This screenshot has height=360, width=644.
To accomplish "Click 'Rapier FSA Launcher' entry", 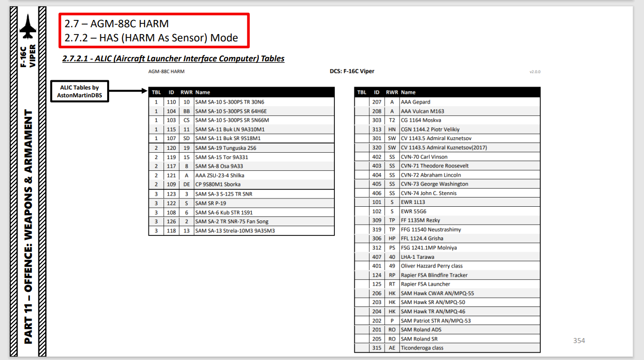I will click(x=447, y=284).
